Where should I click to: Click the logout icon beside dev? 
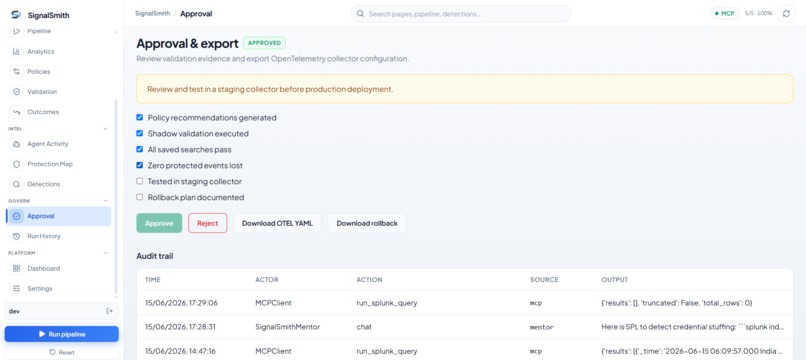pyautogui.click(x=109, y=311)
